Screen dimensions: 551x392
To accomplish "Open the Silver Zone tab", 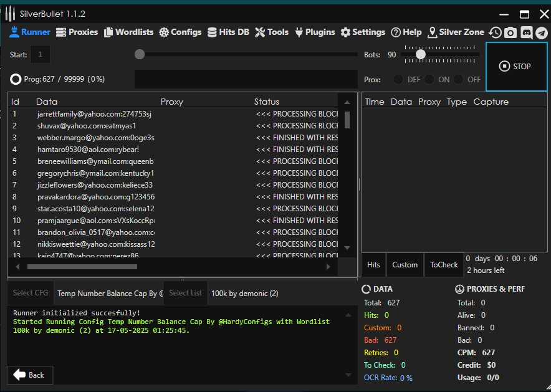I will point(456,32).
